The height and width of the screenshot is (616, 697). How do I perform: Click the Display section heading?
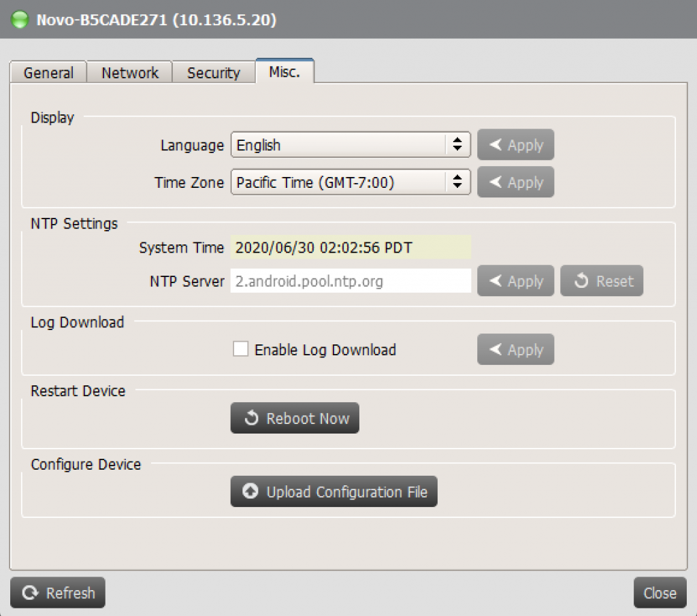pyautogui.click(x=52, y=118)
